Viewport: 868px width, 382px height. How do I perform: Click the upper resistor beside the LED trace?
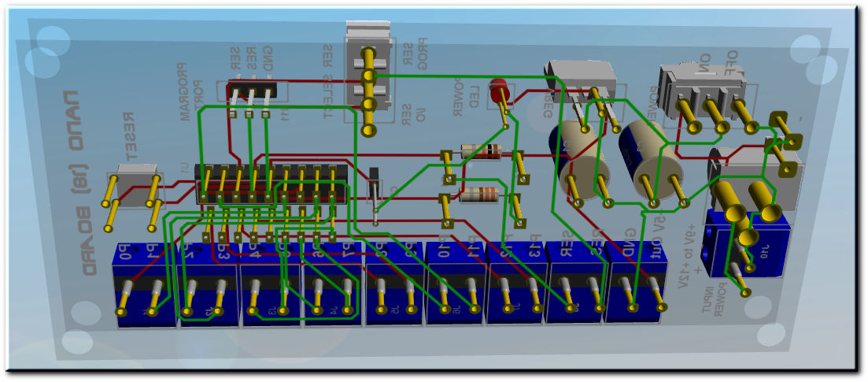pyautogui.click(x=481, y=150)
